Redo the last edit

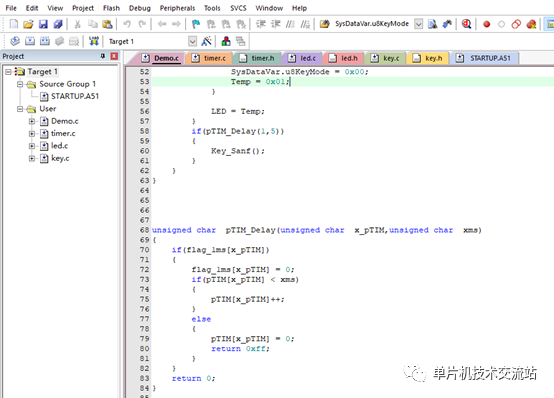(x=142, y=24)
